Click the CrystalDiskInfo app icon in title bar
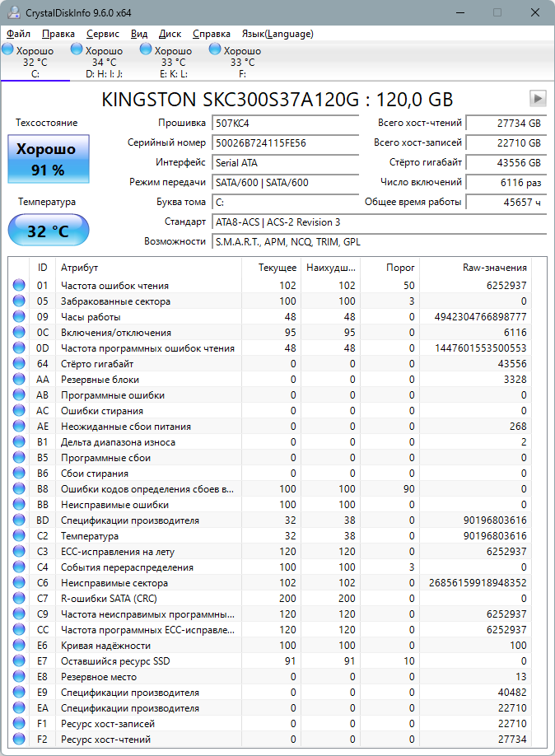The width and height of the screenshot is (555, 756). [x=12, y=13]
